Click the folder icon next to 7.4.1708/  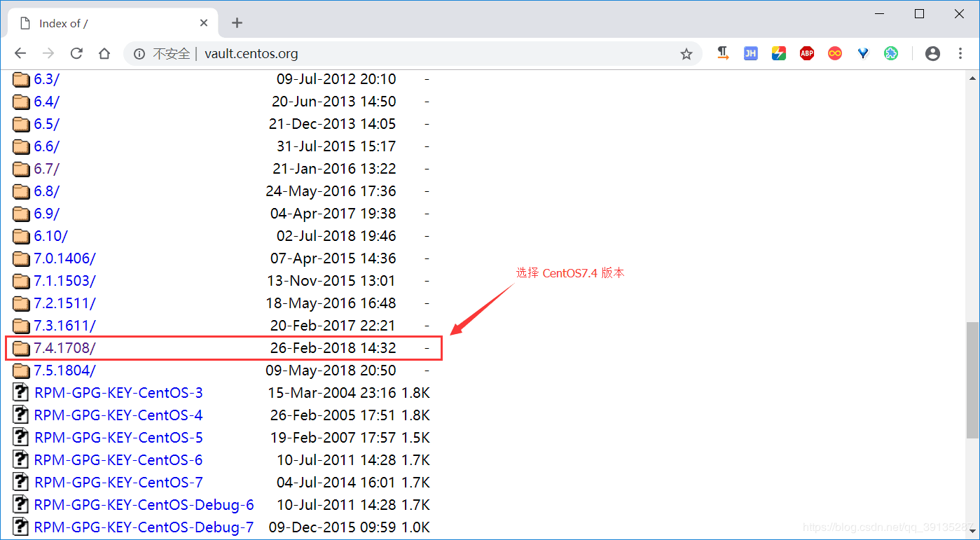22,348
